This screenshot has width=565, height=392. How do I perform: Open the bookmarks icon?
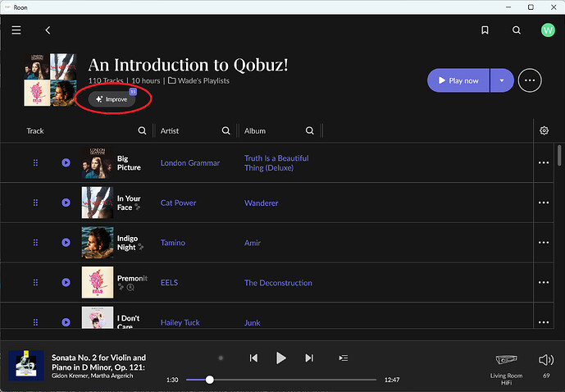tap(485, 30)
